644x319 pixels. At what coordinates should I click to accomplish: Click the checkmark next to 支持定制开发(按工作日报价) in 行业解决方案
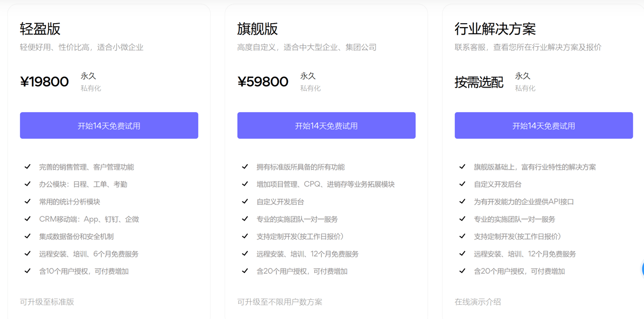(462, 236)
